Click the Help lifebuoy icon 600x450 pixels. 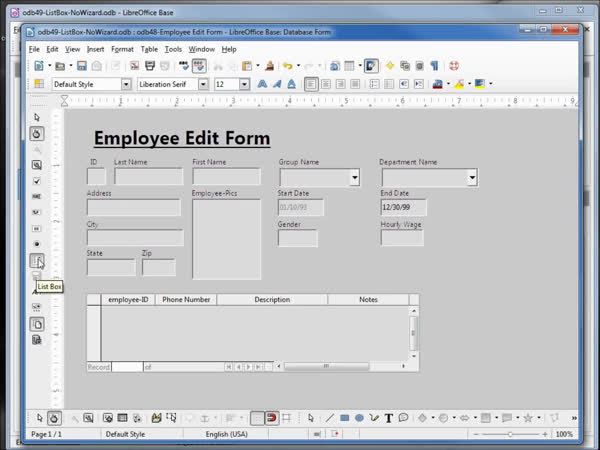[x=454, y=66]
